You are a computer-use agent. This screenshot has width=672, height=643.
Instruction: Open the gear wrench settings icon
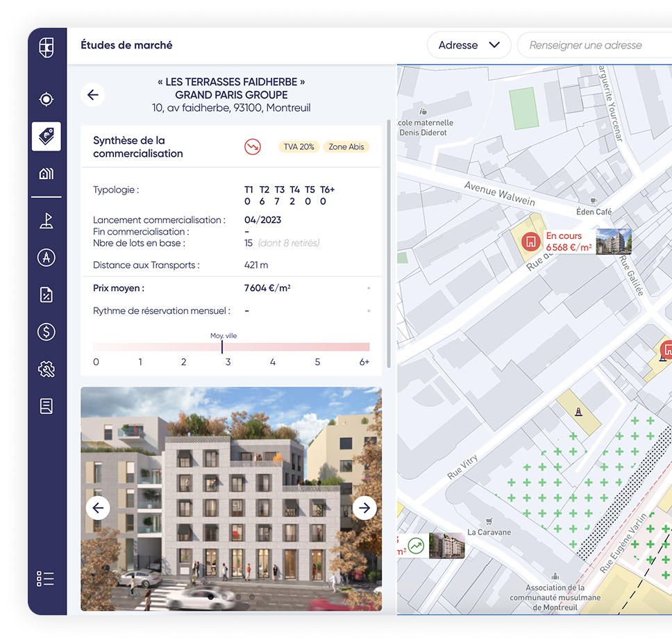click(47, 369)
